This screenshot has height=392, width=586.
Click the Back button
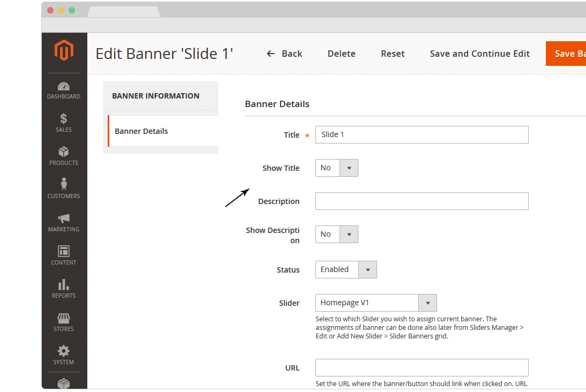(284, 54)
